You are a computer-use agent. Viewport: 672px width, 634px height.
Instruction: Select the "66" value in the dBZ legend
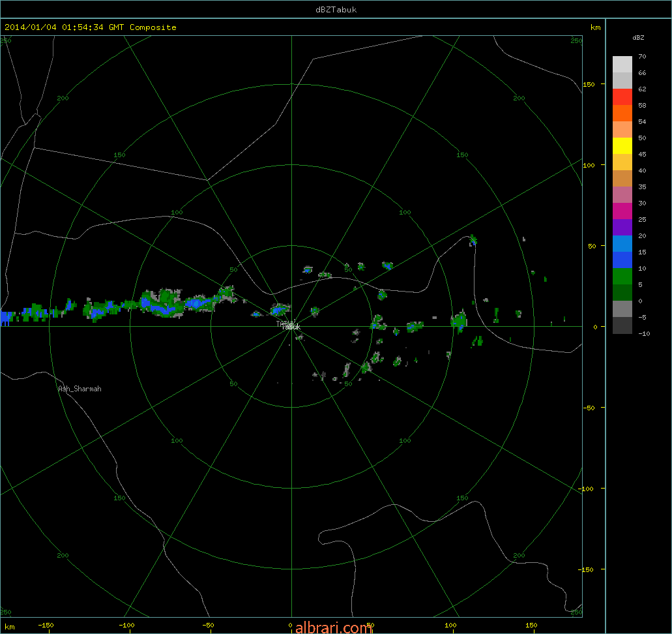[x=642, y=72]
